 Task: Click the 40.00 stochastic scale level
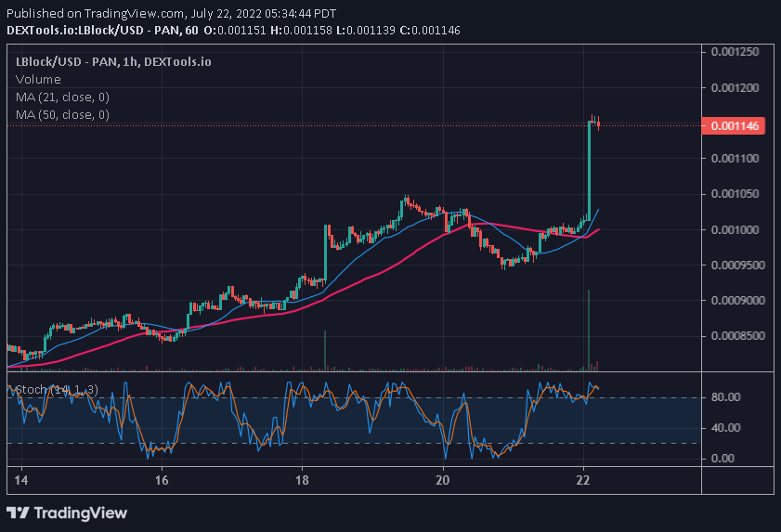tap(725, 427)
